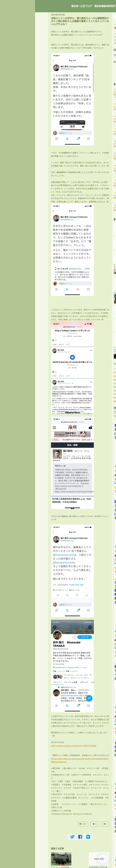View first tweet screenshot thanking 論座 readers
This screenshot has width=116, height=868.
coord(72,99)
